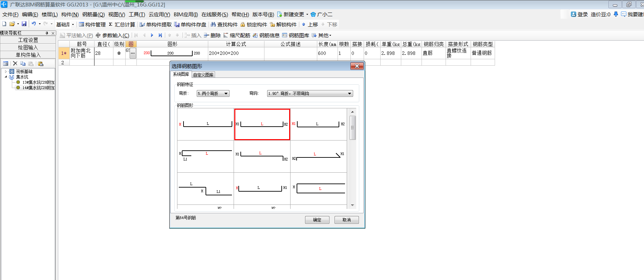Select rebar shape with single H and L
Image resolution: width=644 pixels, height=280 pixels.
[x=206, y=124]
